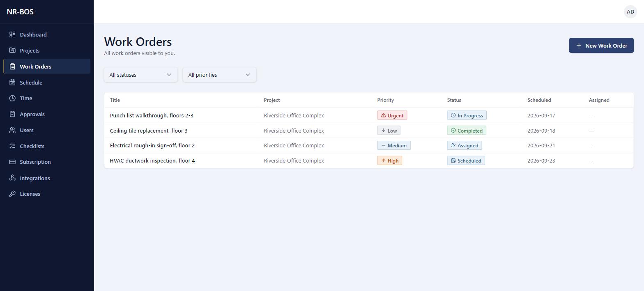This screenshot has height=291, width=644.
Task: Click the Time clock icon
Action: coord(12,98)
